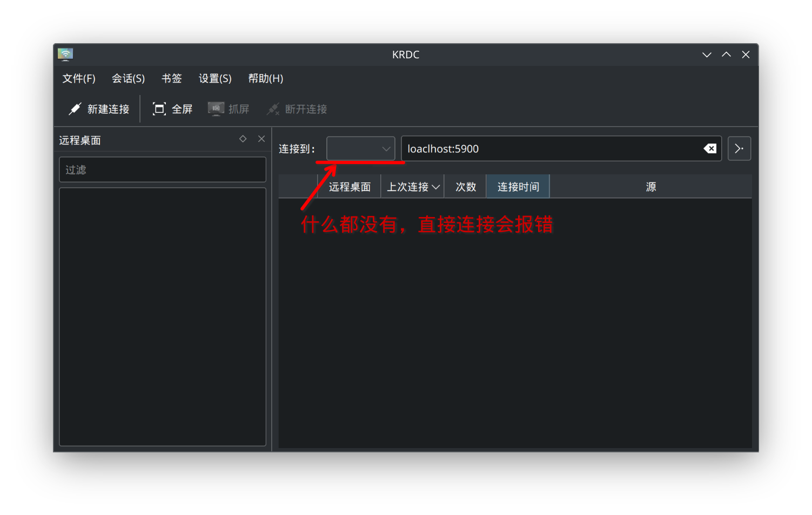Viewport: 812px width, 515px height.
Task: Open the 文件(F) menu
Action: tap(78, 78)
